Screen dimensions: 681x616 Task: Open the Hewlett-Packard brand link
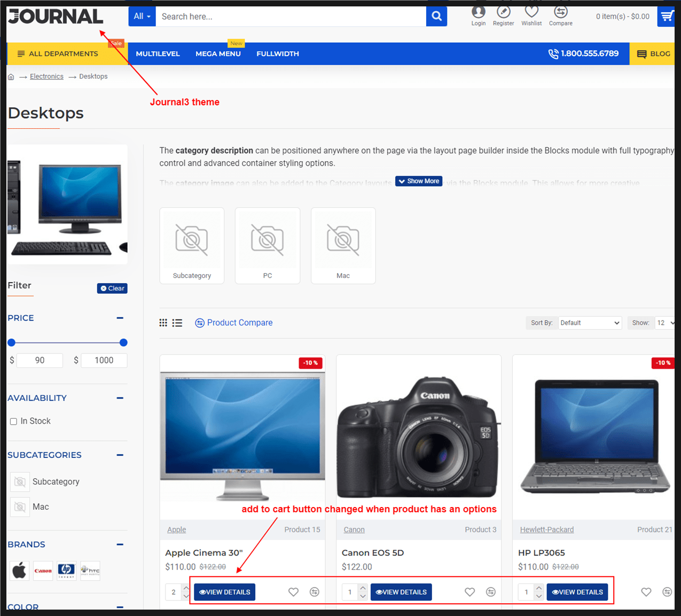547,529
